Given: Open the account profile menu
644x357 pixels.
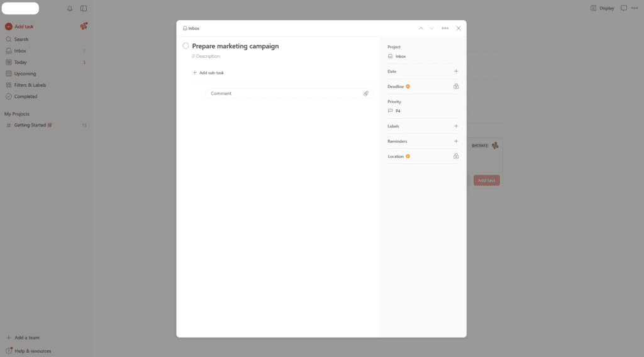Looking at the screenshot, I should [x=20, y=8].
